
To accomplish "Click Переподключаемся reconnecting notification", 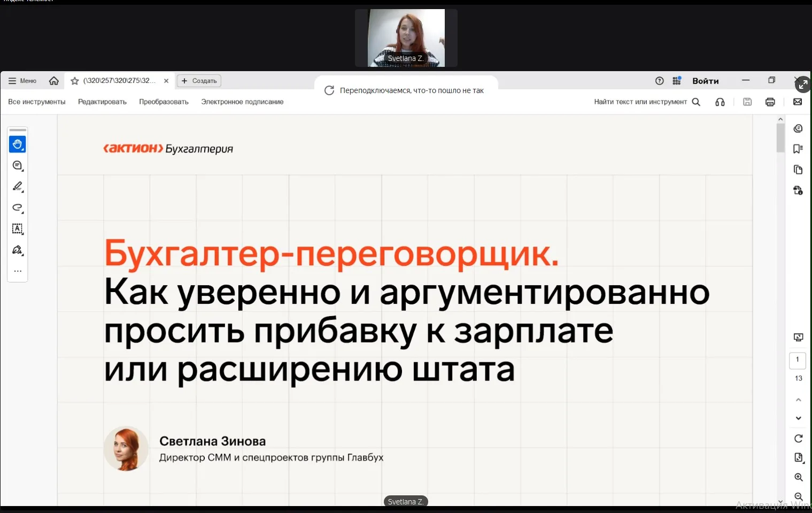I will tap(406, 90).
